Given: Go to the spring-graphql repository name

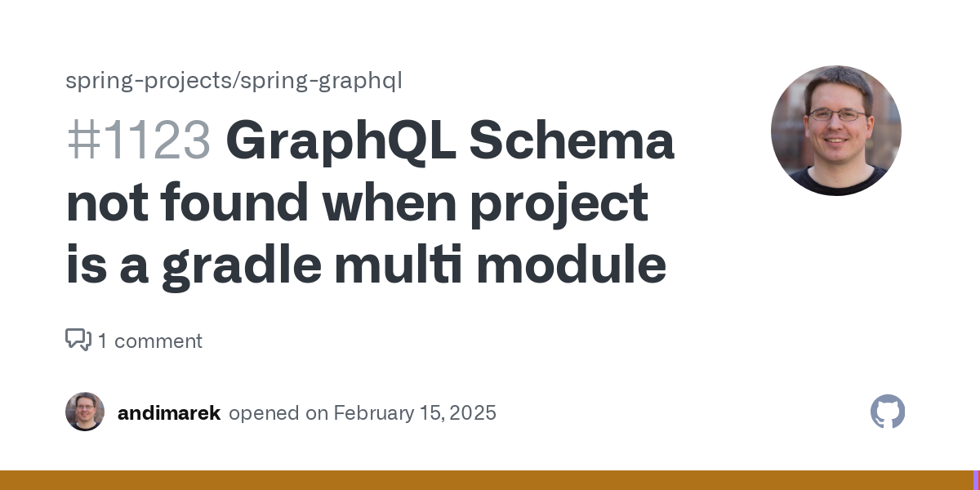Looking at the screenshot, I should point(319,81).
